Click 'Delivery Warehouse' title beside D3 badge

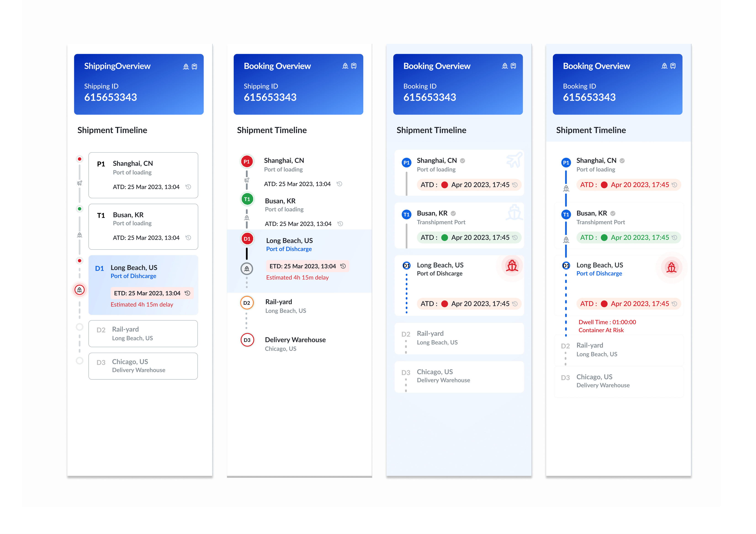(x=295, y=339)
